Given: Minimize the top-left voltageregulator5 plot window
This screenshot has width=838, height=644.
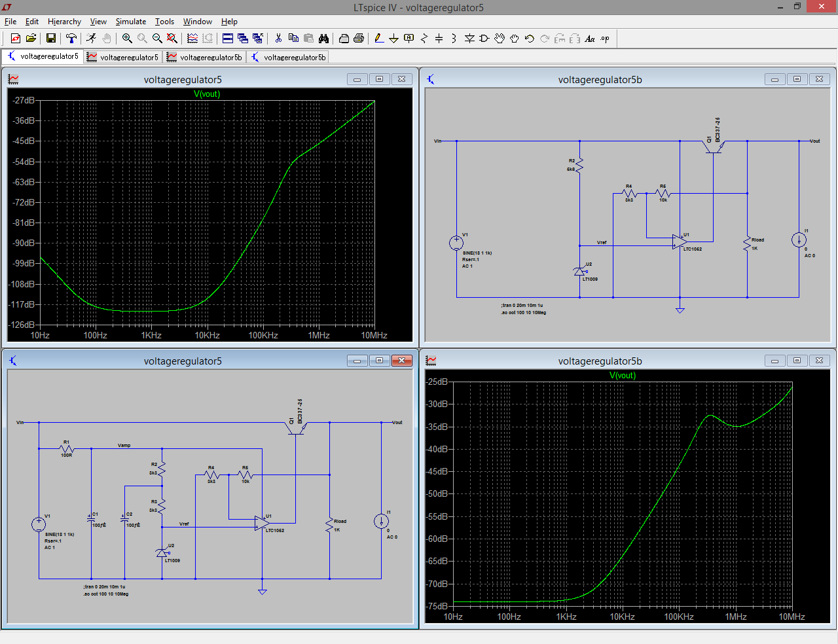Looking at the screenshot, I should (357, 79).
